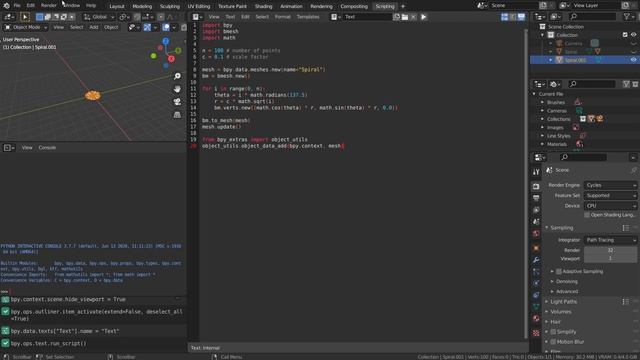Click the Z axis on navigation gizmo
The height and width of the screenshot is (360, 640).
[x=165, y=41]
